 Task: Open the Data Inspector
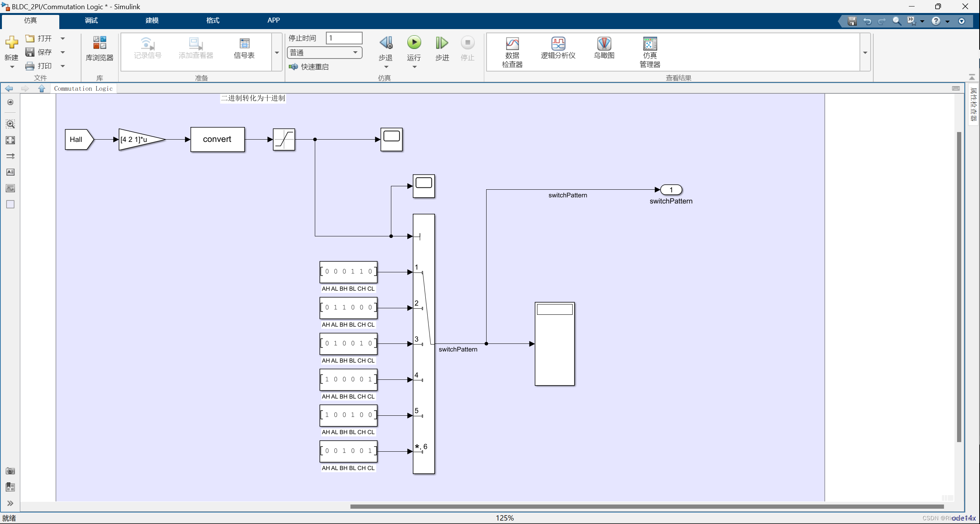[512, 52]
